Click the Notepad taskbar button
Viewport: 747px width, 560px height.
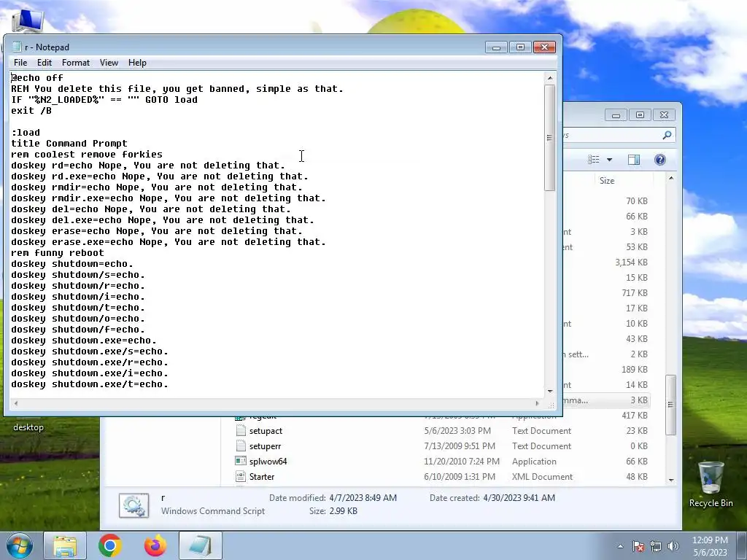(201, 545)
